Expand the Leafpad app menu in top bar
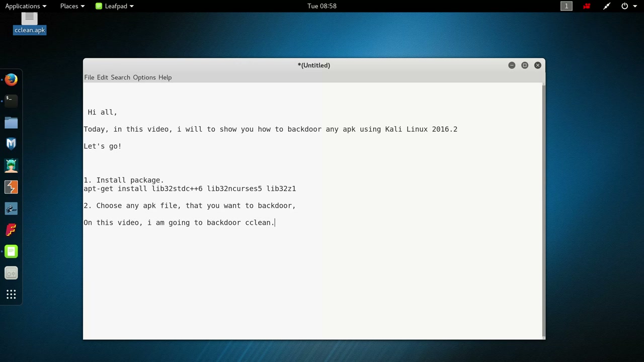 pyautogui.click(x=115, y=6)
